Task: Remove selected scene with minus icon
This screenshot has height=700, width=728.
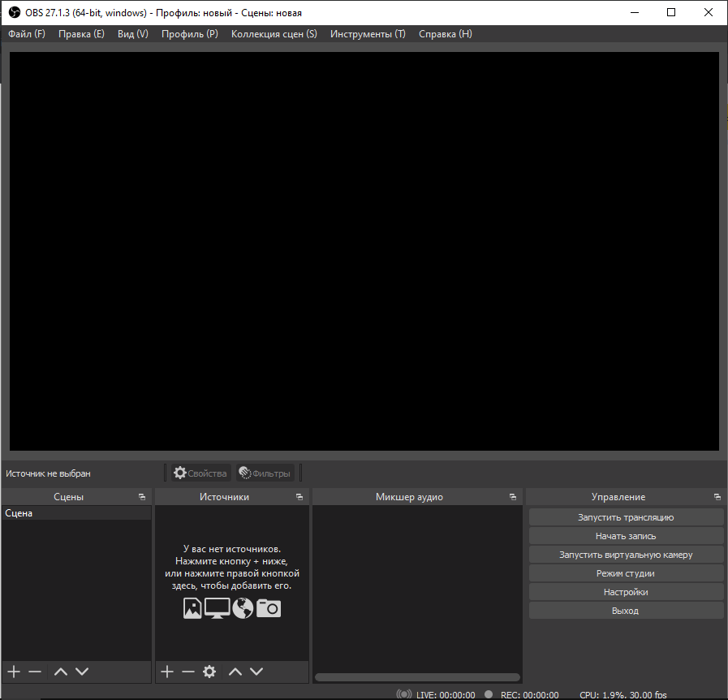Action: (35, 672)
